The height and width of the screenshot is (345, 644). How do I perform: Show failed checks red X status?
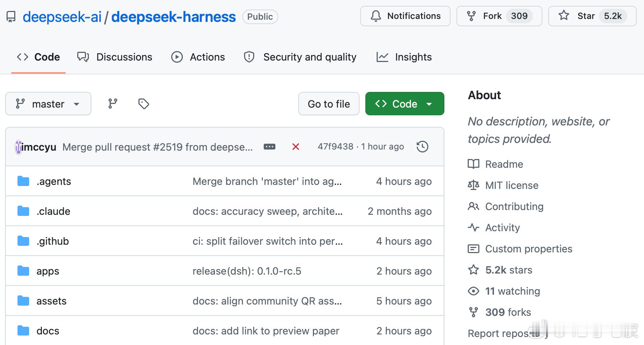296,147
